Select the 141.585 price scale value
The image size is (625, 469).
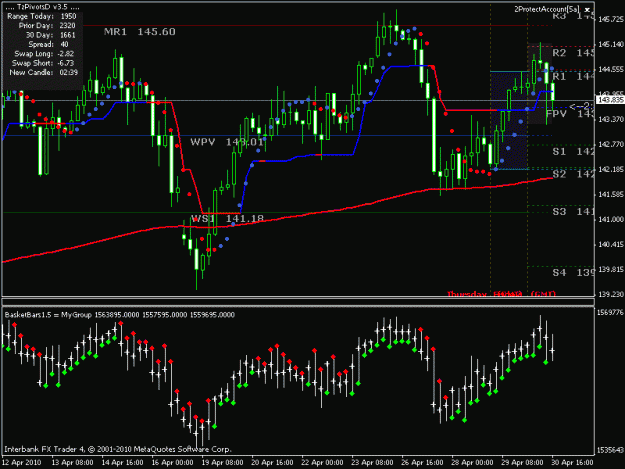tap(610, 194)
